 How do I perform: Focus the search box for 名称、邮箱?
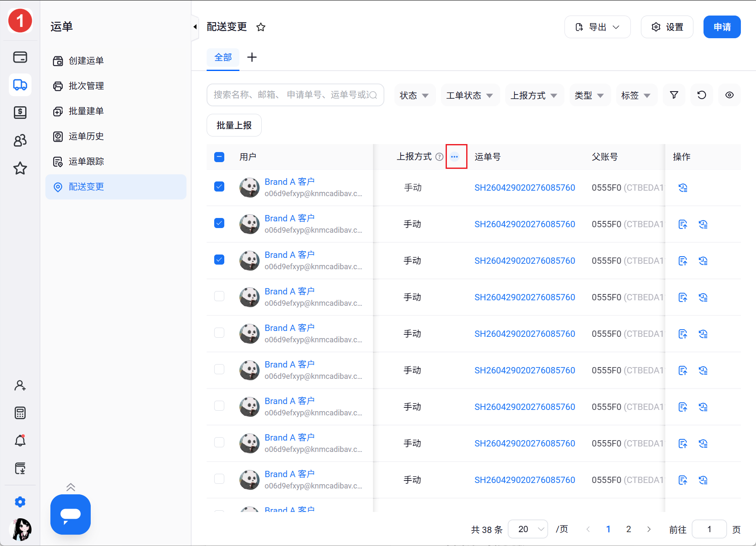[295, 95]
